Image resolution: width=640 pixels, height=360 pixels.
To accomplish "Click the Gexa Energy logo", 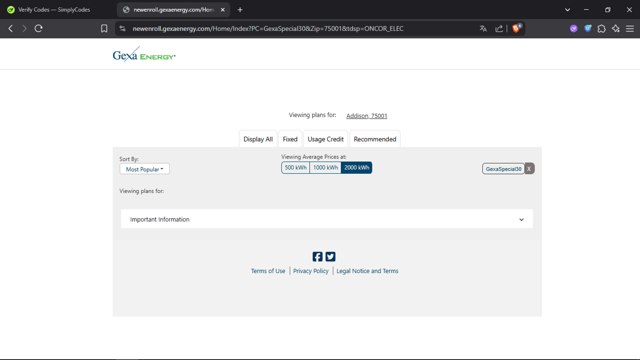I will 144,54.
